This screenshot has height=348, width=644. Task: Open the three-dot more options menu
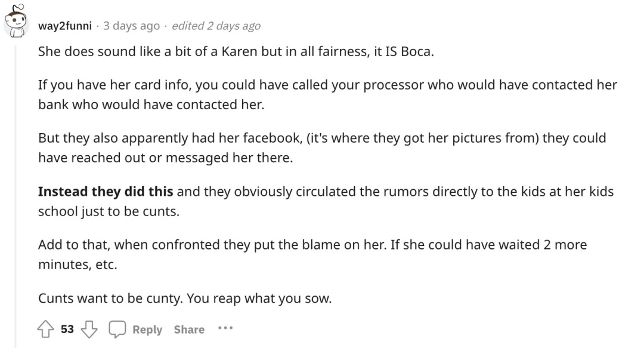(225, 328)
